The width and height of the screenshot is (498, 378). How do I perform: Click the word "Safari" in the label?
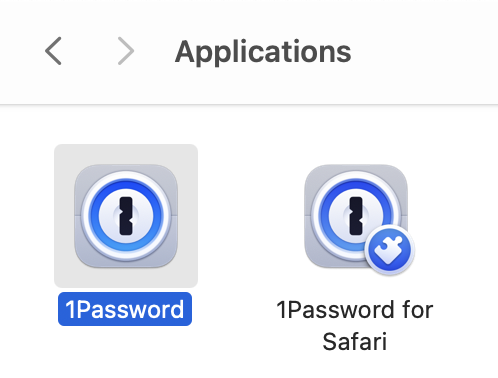click(355, 341)
